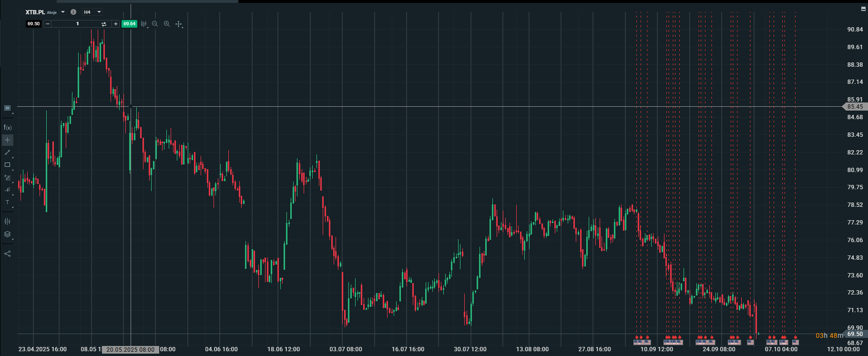Toggle the chart move/pan mode

179,24
